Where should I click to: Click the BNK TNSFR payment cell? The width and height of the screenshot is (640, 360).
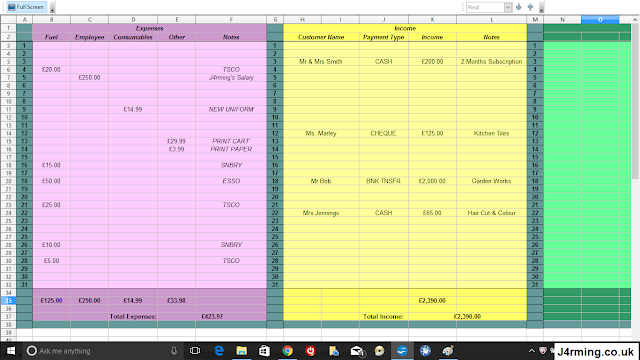pyautogui.click(x=384, y=181)
